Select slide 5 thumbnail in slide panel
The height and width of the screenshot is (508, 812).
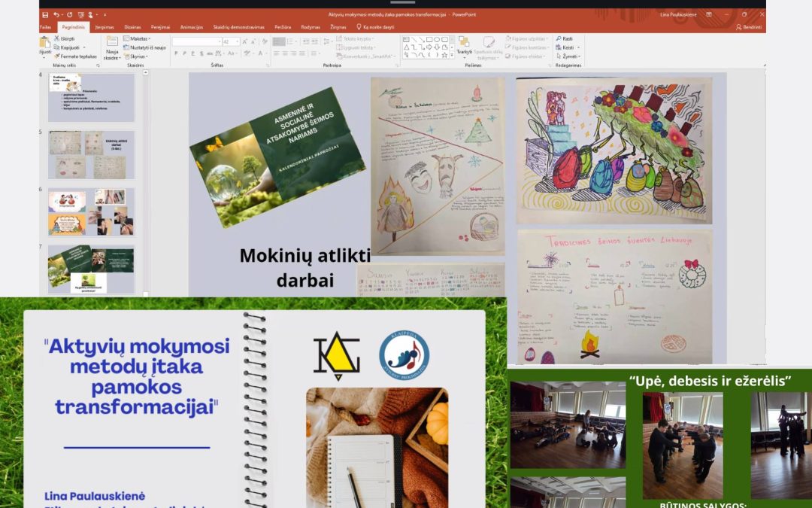pos(91,154)
